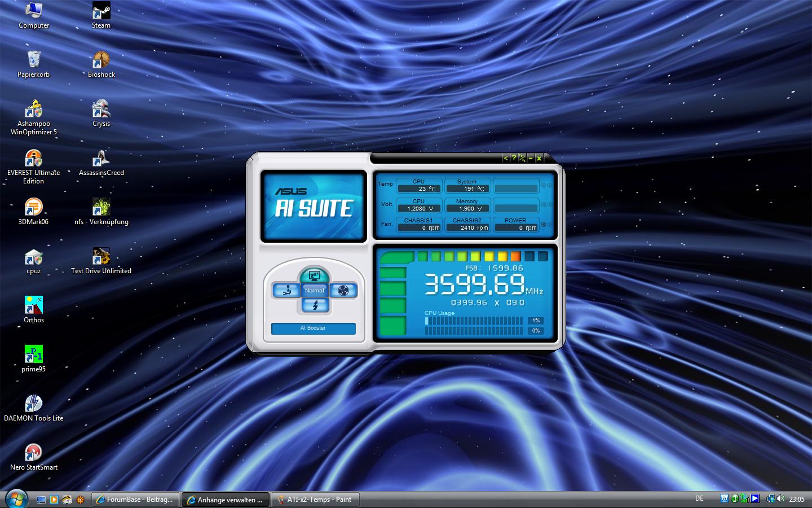This screenshot has width=812, height=508.
Task: Select the DAEMON Tools Lite icon
Action: [x=34, y=408]
